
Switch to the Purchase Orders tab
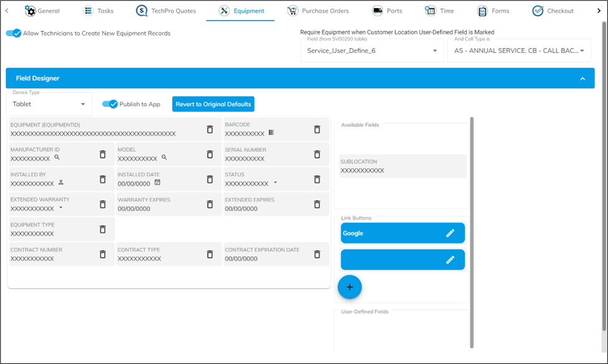click(318, 11)
